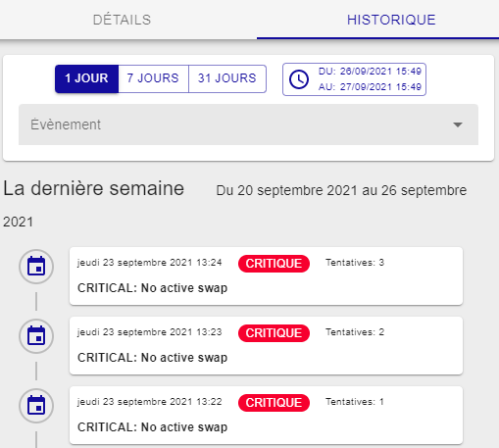Select the 1 JOUR period toggle
499x448 pixels.
click(x=86, y=78)
